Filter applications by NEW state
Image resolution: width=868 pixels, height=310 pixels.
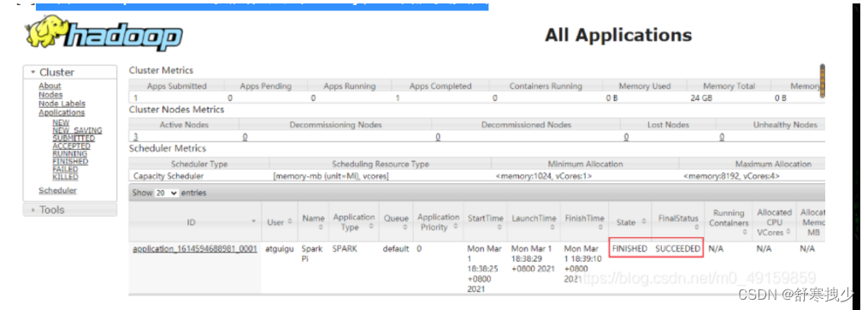coord(61,122)
